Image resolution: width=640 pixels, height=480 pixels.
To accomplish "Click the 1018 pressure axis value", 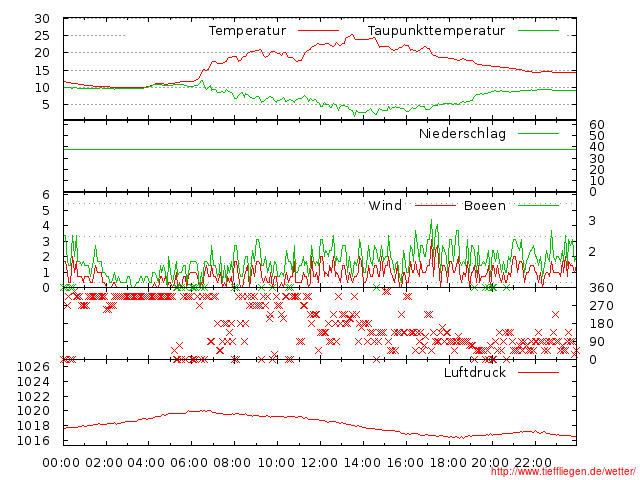I will tap(33, 426).
